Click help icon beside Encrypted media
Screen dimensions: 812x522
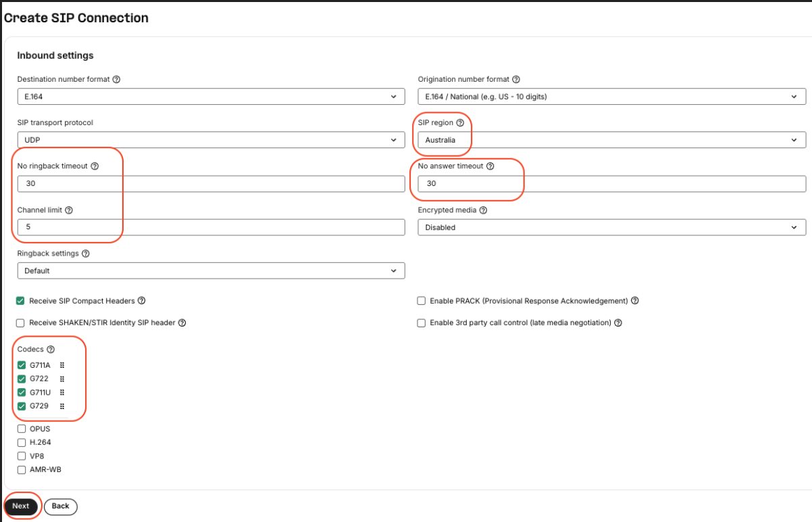pyautogui.click(x=483, y=210)
